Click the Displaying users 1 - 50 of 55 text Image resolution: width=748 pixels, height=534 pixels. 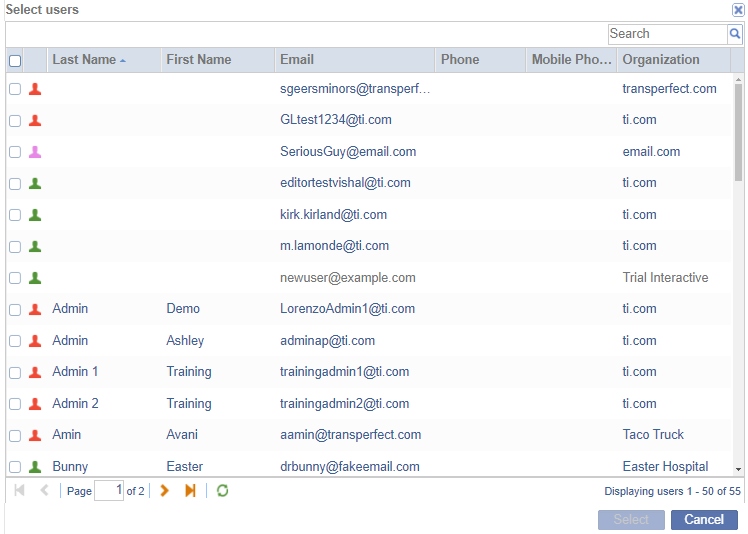coord(672,491)
